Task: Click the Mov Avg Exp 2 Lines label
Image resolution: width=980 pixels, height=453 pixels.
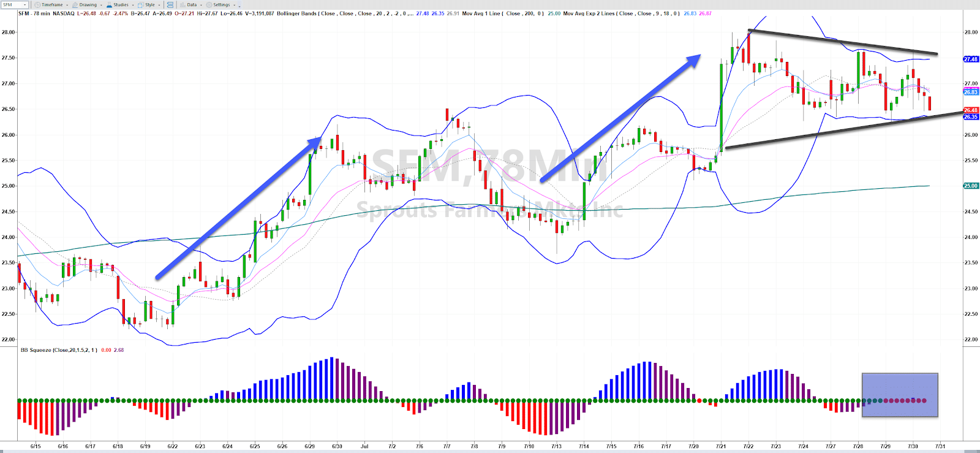Action: 621,13
